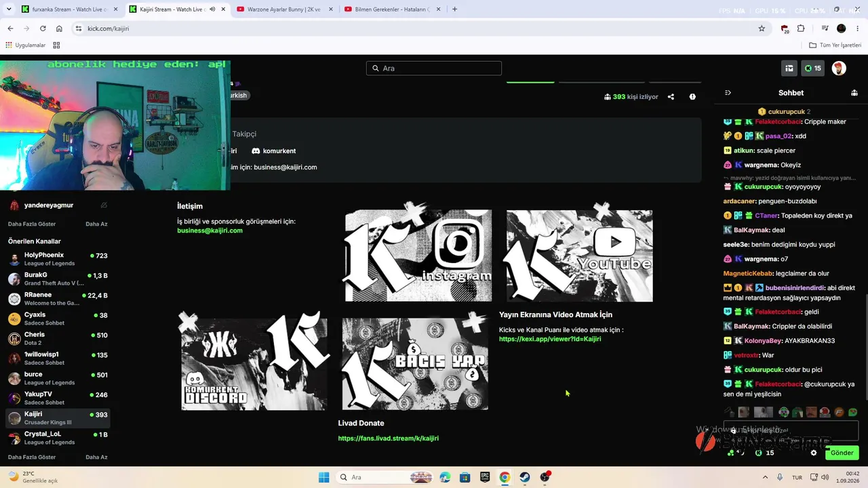
Task: Open the Crystal_LoL channel
Action: pos(58,438)
